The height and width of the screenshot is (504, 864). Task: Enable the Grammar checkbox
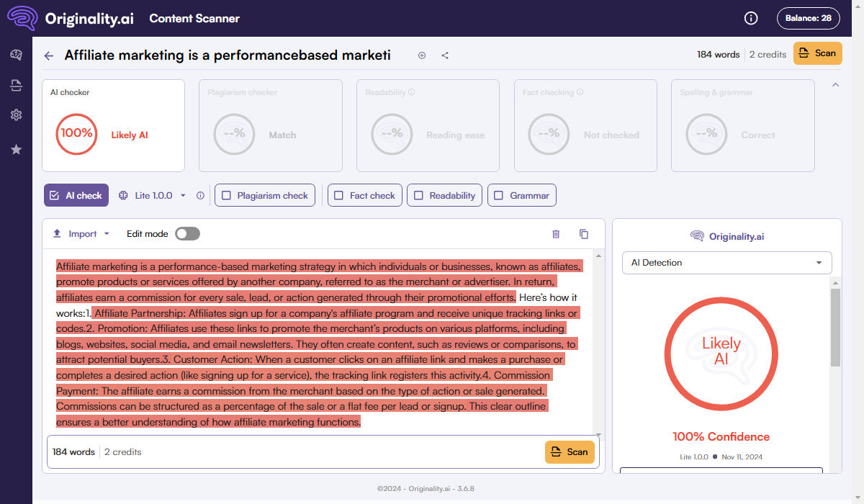pos(499,195)
